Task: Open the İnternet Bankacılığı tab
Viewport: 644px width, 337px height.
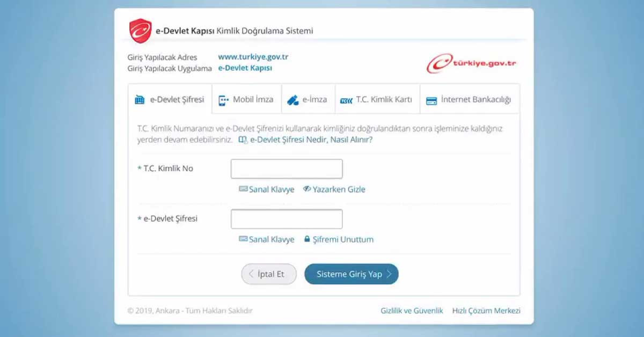Action: (470, 99)
